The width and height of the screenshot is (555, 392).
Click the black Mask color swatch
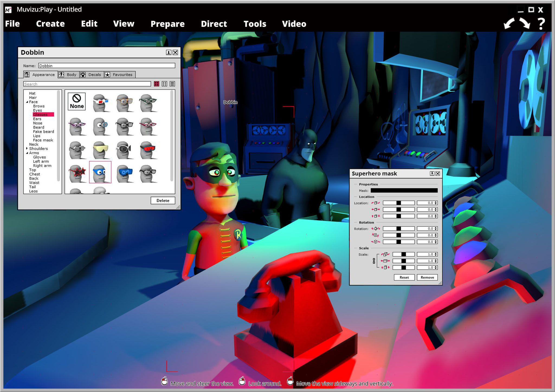click(x=404, y=191)
